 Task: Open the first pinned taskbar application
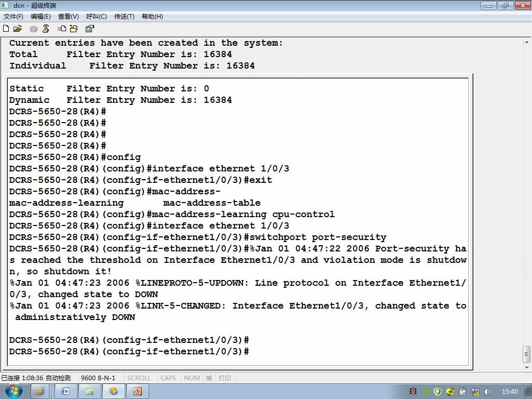39,392
